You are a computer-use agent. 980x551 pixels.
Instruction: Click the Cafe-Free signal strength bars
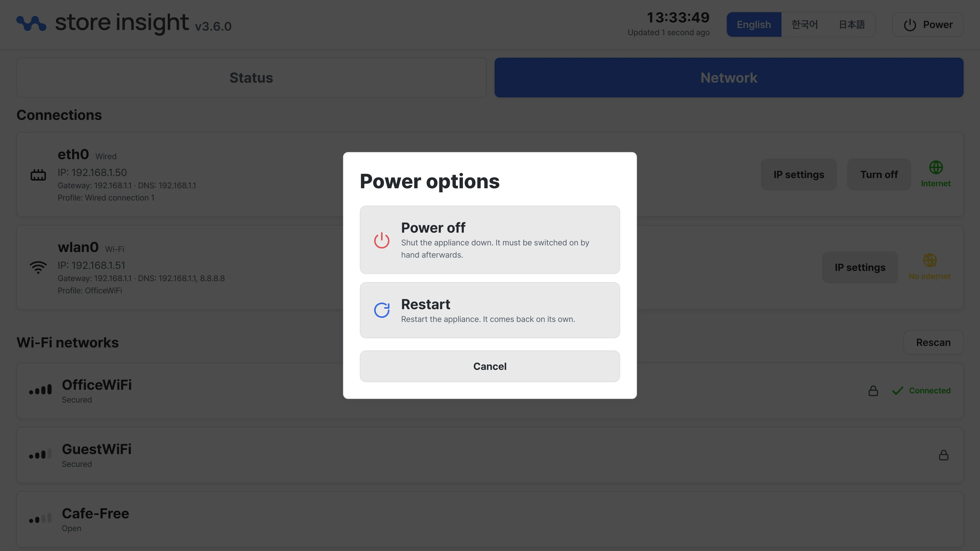click(x=40, y=518)
